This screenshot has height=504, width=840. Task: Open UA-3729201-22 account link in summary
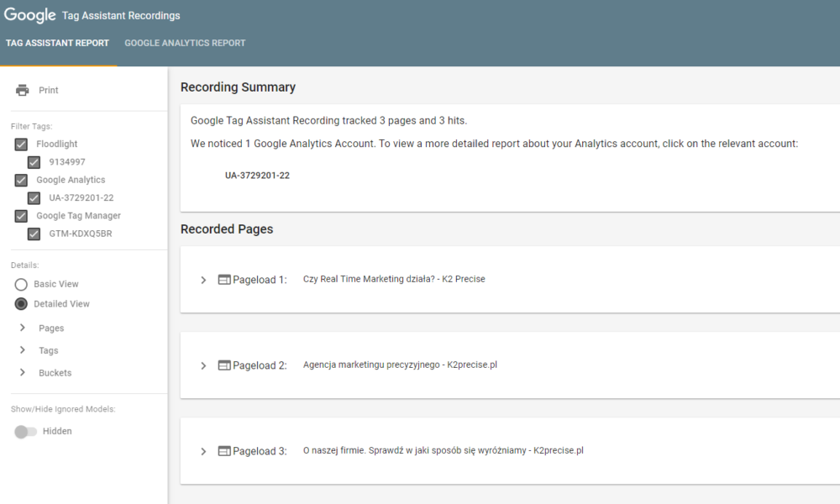pyautogui.click(x=257, y=176)
